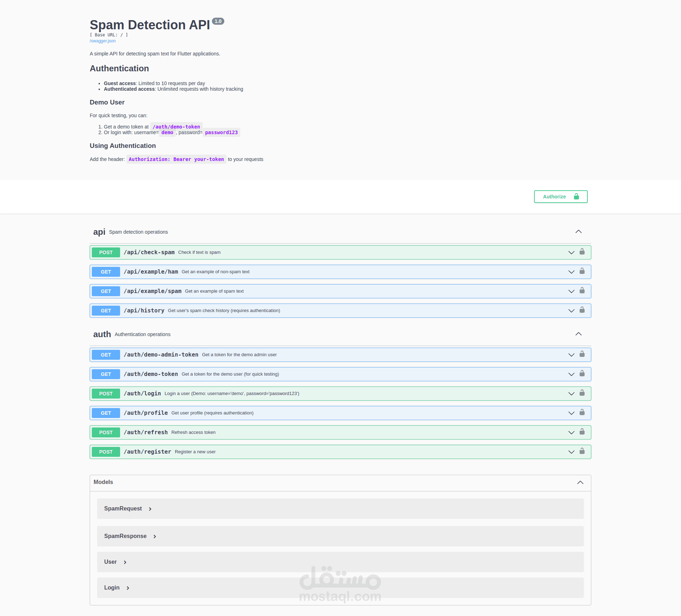Click lock icon on /auth/profile row
The width and height of the screenshot is (681, 616).
(582, 412)
